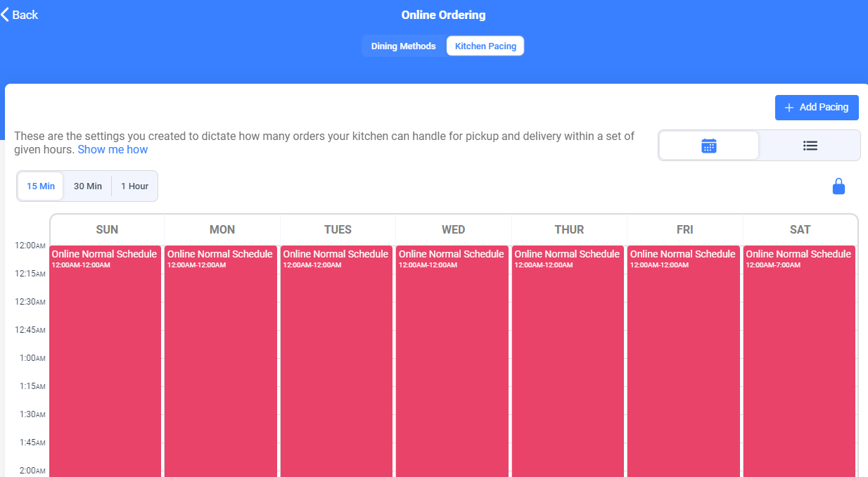Open the Dining Methods tab
This screenshot has width=868, height=477.
coord(404,46)
